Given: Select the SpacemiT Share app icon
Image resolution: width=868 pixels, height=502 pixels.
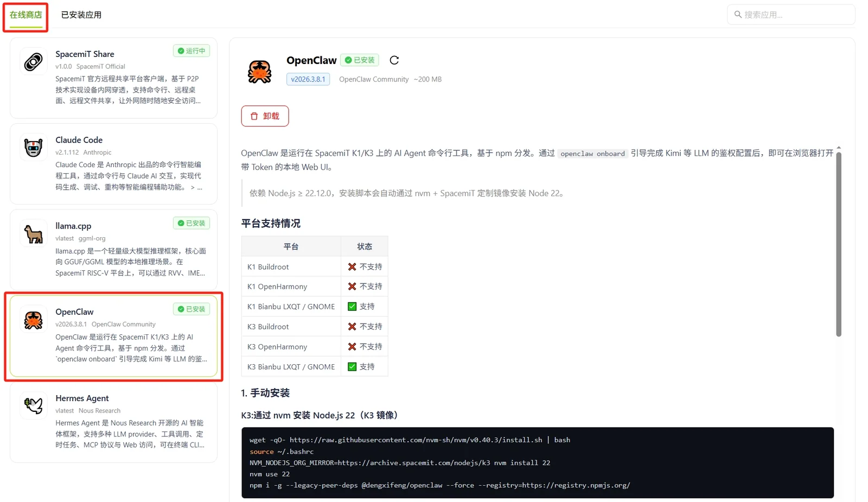Looking at the screenshot, I should [x=34, y=62].
